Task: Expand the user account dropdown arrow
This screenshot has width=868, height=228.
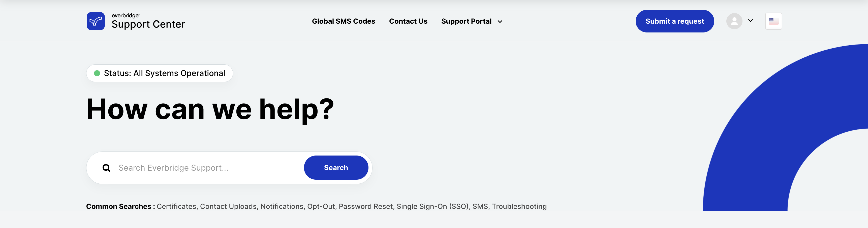Action: click(x=750, y=21)
